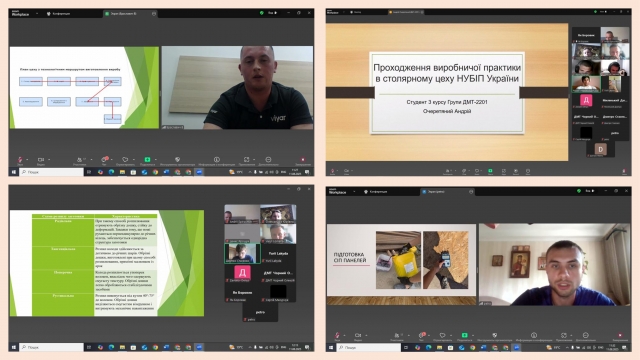Click red End button in SIP panels window

pyautogui.click(x=620, y=336)
